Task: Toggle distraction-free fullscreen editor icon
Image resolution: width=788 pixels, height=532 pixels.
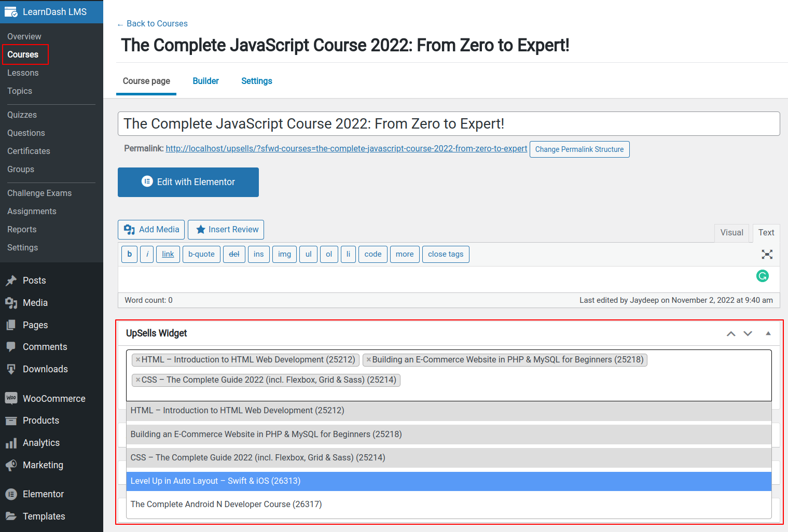Action: click(x=767, y=254)
